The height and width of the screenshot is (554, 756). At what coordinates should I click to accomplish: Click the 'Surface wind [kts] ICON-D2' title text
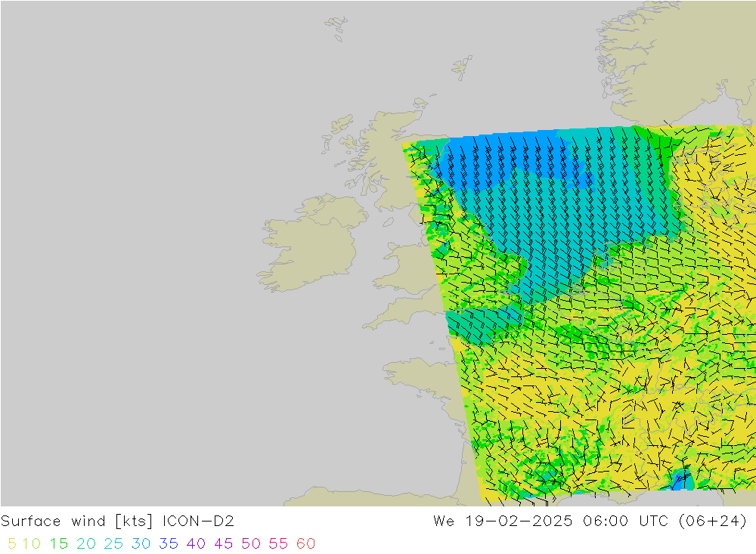pos(117,522)
